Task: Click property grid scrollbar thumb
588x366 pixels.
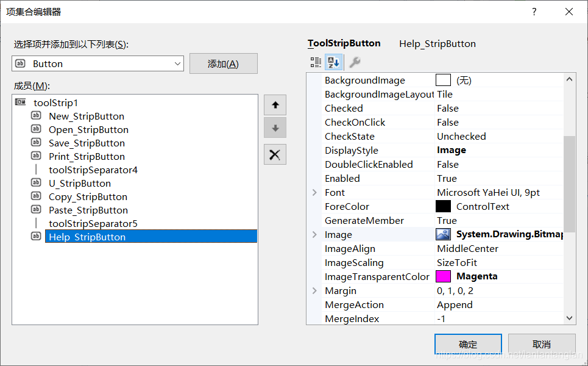Action: (569, 184)
